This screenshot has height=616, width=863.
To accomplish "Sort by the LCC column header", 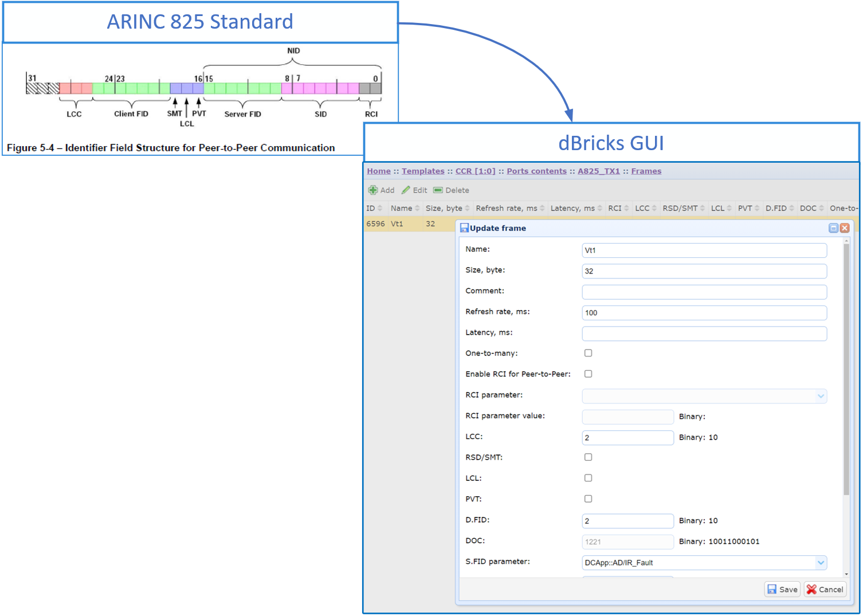I will tap(646, 208).
